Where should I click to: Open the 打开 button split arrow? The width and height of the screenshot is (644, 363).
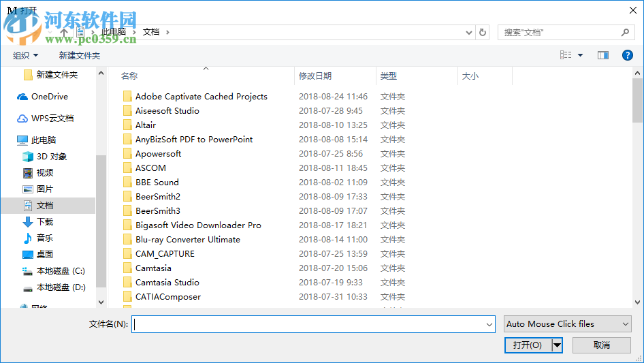tap(557, 345)
